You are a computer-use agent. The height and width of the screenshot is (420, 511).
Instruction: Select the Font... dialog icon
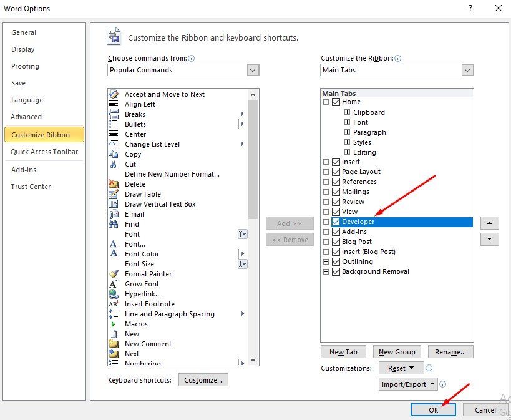point(114,244)
